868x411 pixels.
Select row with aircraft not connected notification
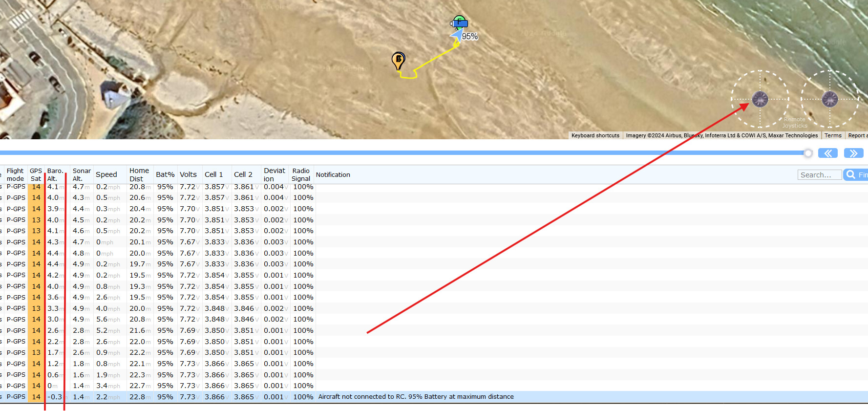tap(415, 397)
